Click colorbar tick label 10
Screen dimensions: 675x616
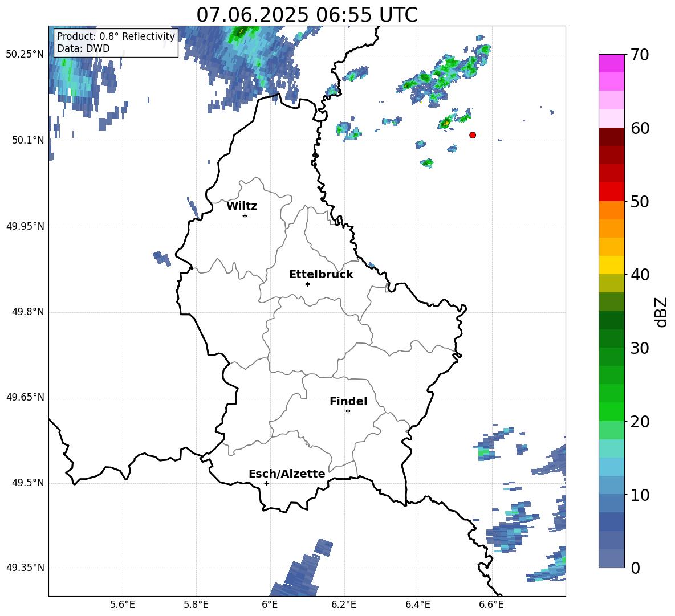click(x=640, y=495)
